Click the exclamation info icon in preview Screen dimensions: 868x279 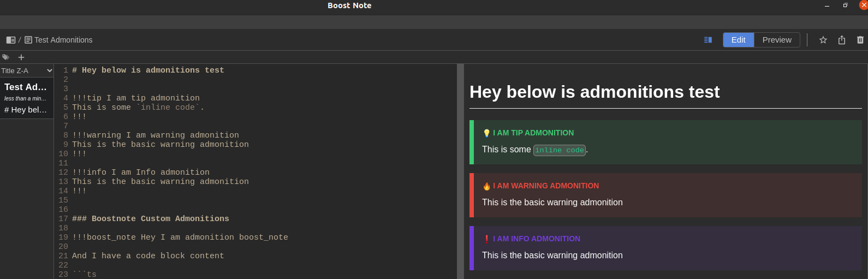(x=486, y=239)
